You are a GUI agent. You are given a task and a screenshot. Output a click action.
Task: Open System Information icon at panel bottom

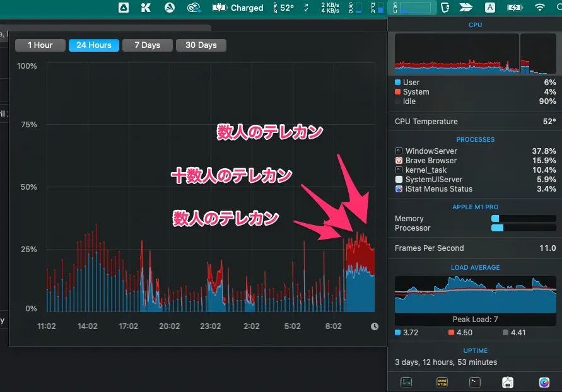pos(508,382)
